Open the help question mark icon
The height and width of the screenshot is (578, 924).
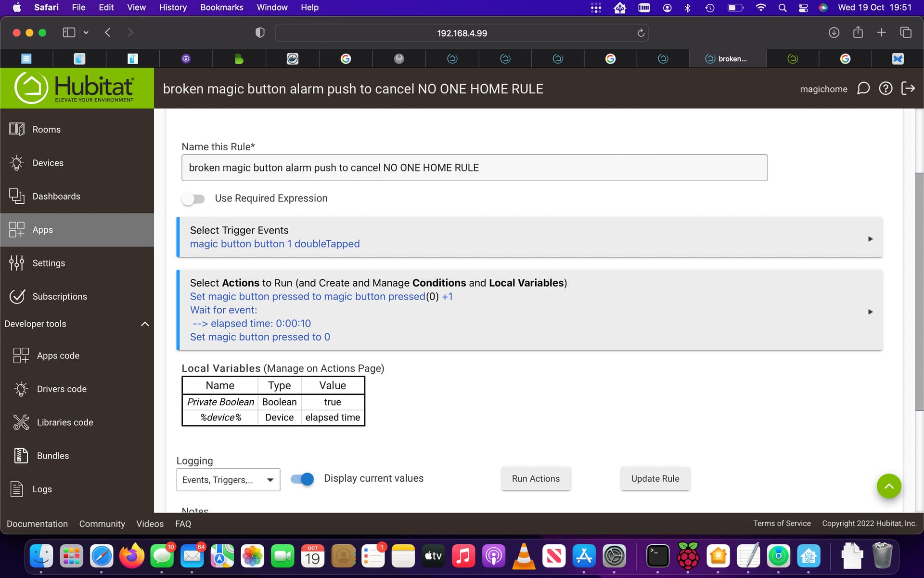tap(885, 89)
